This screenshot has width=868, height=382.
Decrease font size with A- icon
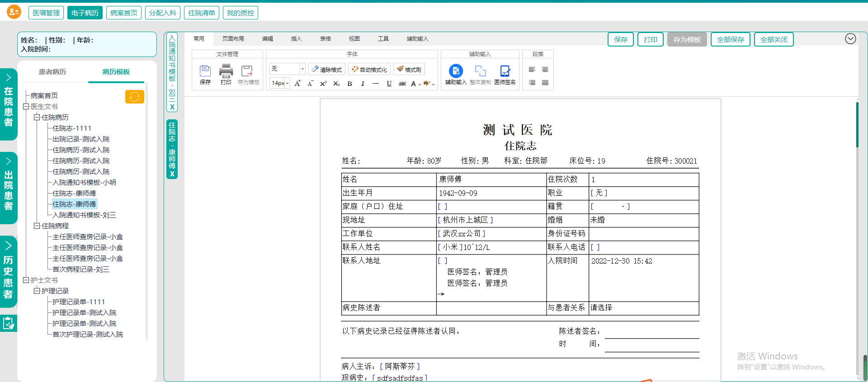[x=310, y=84]
